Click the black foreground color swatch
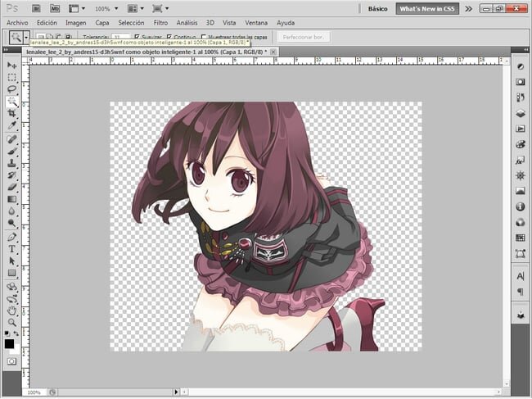Image resolution: width=532 pixels, height=399 pixels. pos(9,343)
